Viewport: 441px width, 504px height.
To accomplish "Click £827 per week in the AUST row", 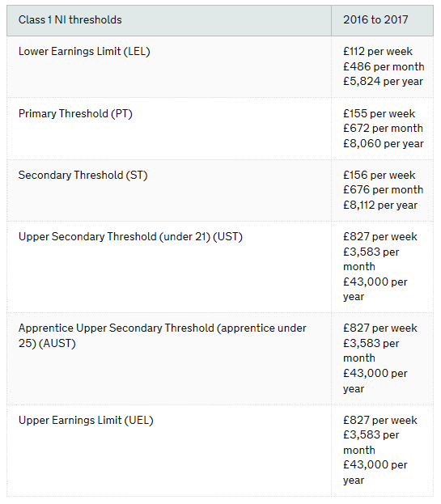I will coord(380,328).
